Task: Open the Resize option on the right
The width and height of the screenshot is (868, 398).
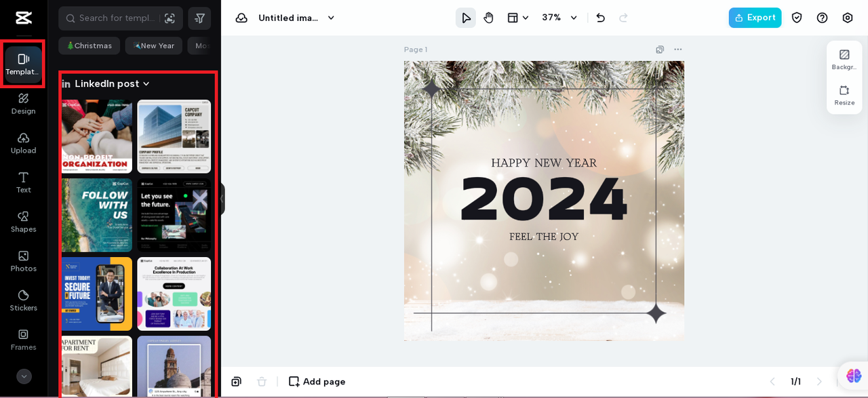Action: (x=844, y=96)
